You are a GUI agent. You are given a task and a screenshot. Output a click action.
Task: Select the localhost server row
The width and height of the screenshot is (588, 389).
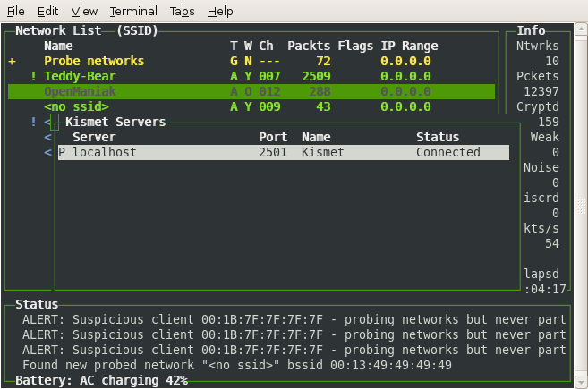[x=284, y=152]
